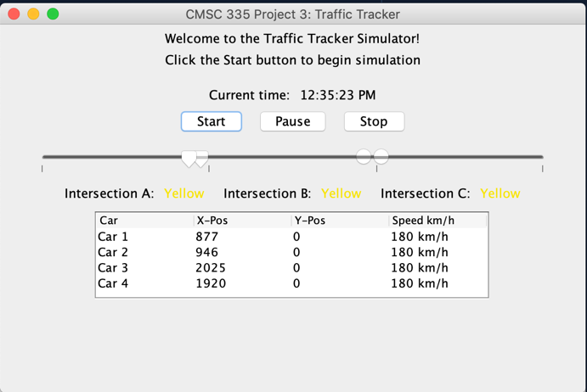Click the leftmost pointed slider thumb
This screenshot has width=587, height=392.
[x=189, y=159]
